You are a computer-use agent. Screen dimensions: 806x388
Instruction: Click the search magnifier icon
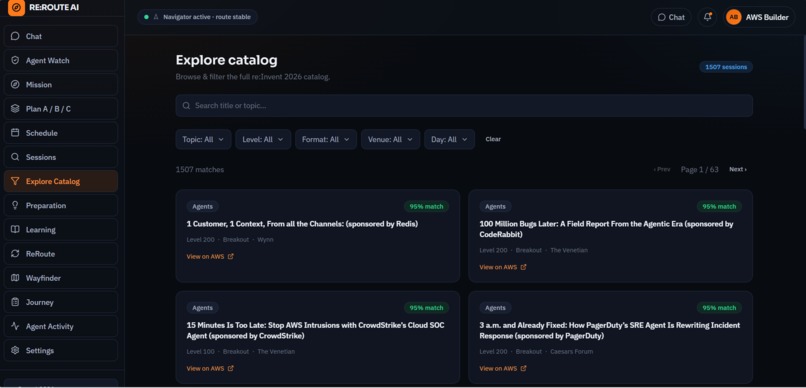click(186, 105)
